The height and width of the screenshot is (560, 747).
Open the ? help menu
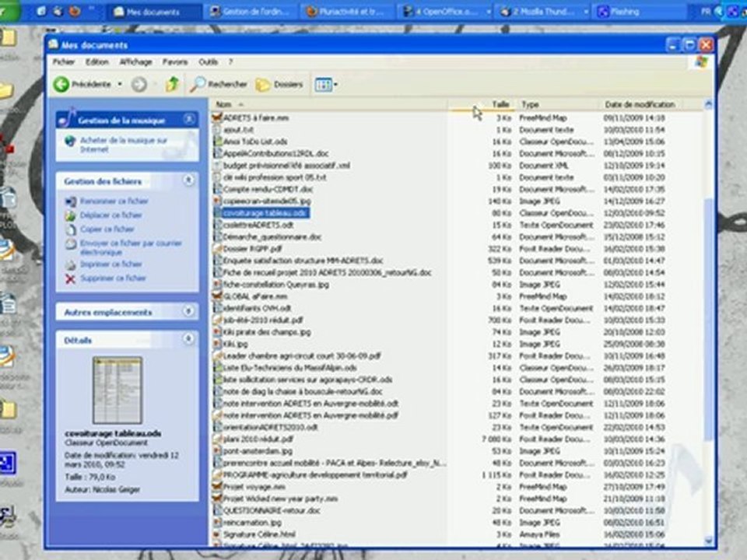click(230, 62)
